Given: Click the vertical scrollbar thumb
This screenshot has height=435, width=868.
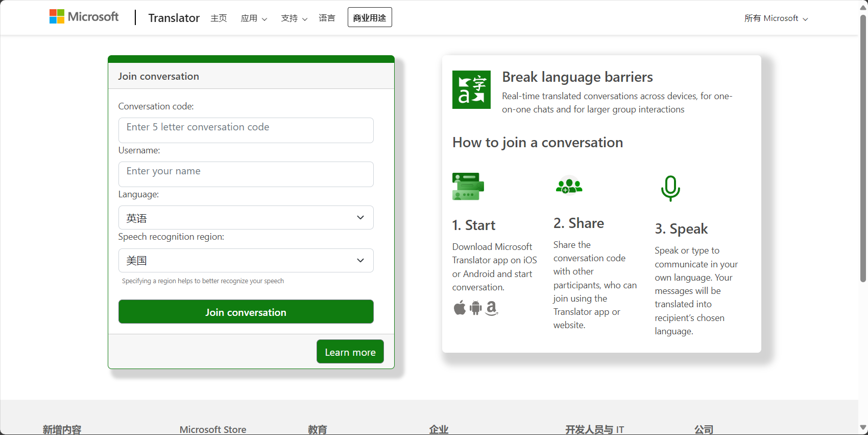Looking at the screenshot, I should [x=863, y=148].
